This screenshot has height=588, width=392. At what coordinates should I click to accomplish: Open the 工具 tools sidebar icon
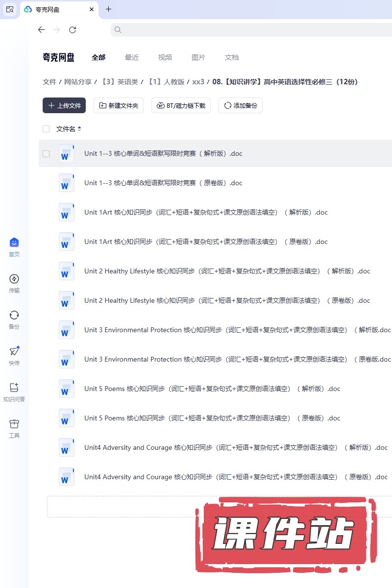[x=14, y=424]
